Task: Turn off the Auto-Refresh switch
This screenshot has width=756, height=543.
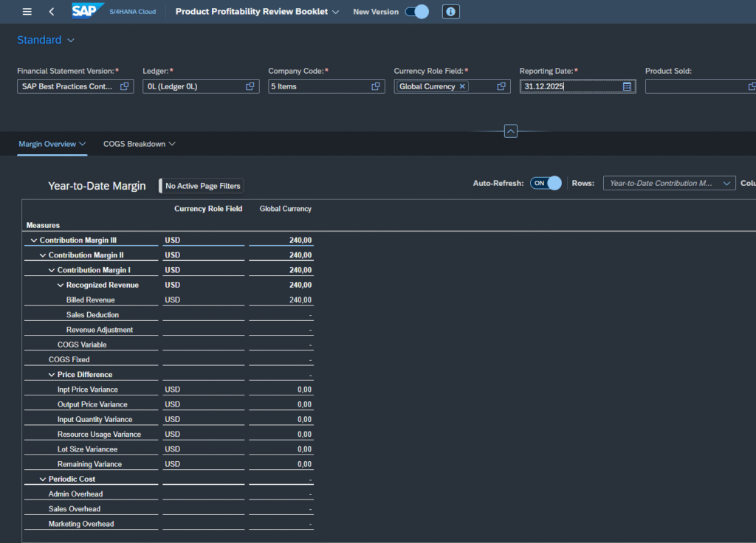Action: coord(546,183)
